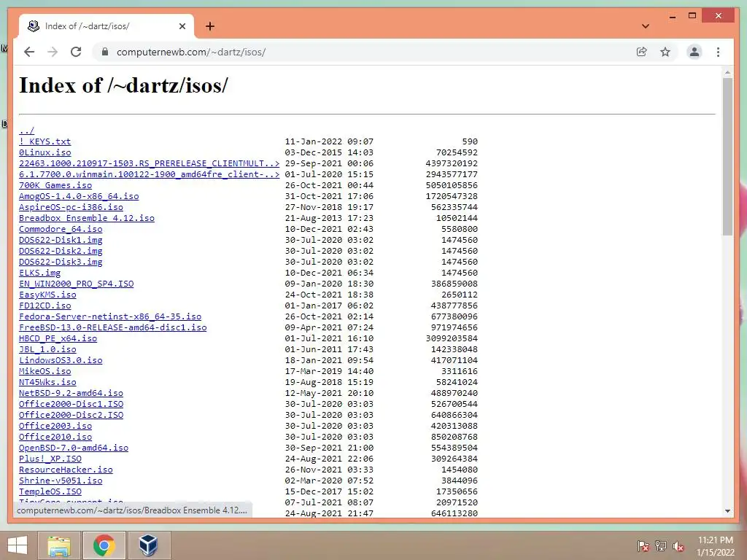The width and height of the screenshot is (747, 560).
Task: Open Action Center flag tray icon
Action: click(643, 546)
